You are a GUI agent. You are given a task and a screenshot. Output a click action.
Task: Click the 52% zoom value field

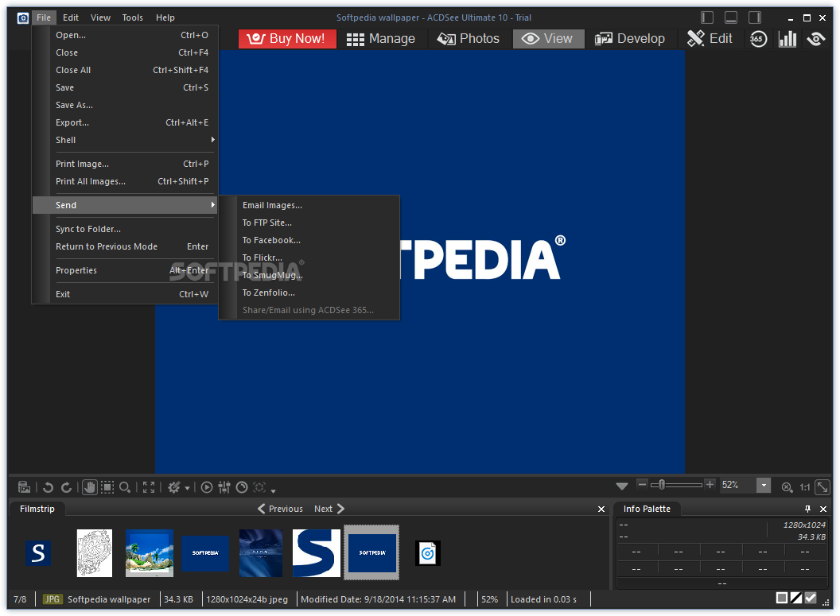coord(737,486)
